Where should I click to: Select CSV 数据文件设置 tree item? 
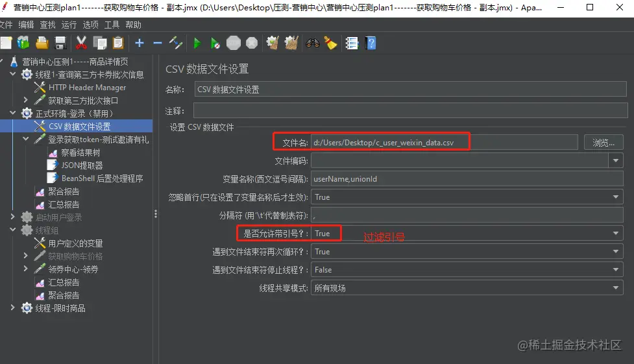pos(79,126)
